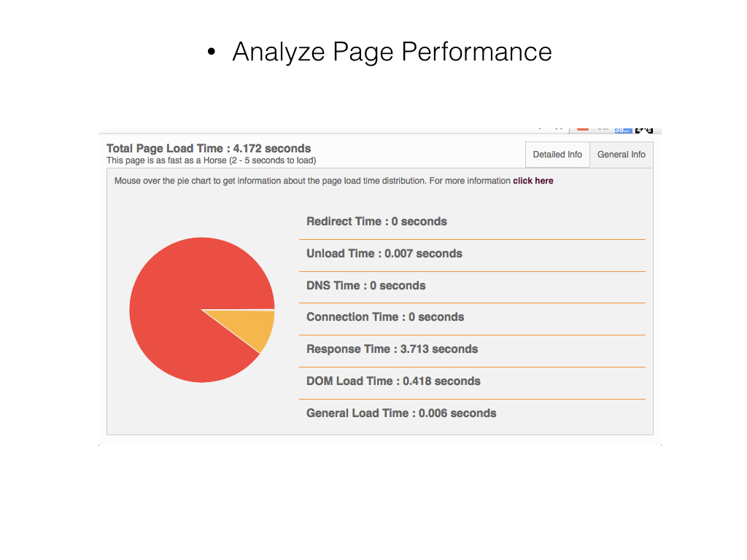Select the DOM Load Time row

[472, 381]
